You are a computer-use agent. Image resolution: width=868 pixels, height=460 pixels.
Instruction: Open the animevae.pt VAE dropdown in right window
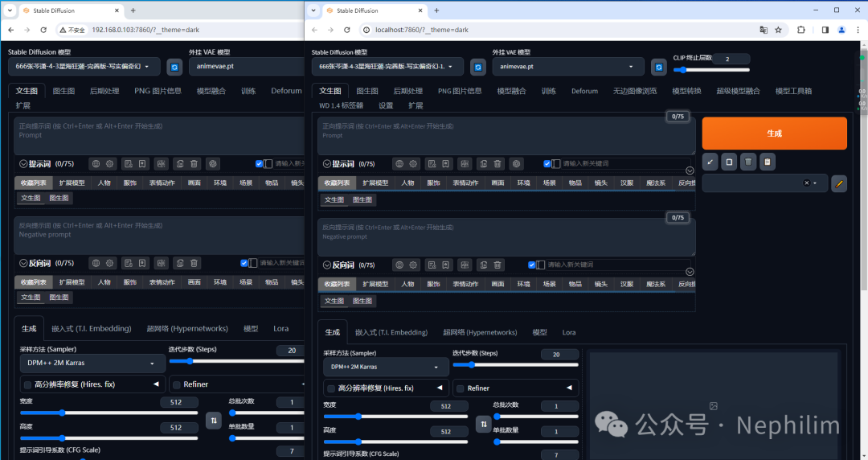(568, 67)
